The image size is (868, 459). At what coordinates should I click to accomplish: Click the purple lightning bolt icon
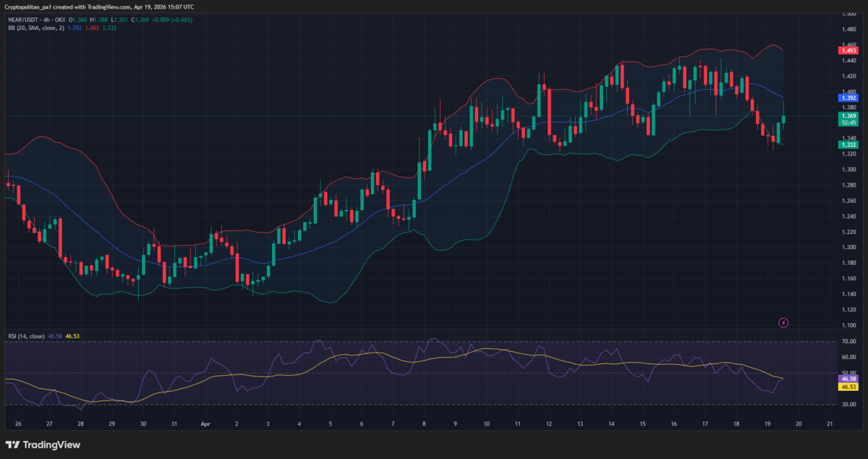(x=783, y=322)
